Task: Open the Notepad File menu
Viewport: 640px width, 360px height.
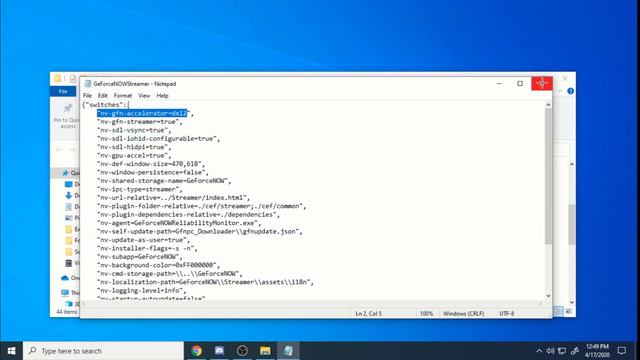Action: point(87,96)
